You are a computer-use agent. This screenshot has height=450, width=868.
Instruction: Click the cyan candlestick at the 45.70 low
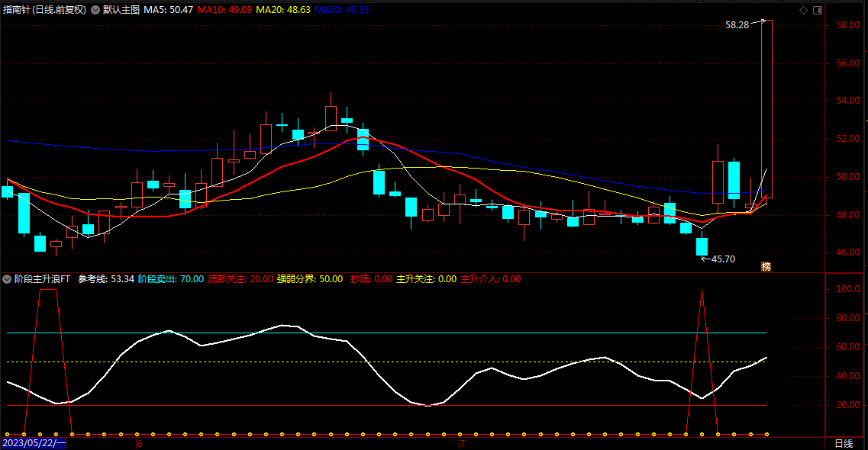pyautogui.click(x=702, y=246)
